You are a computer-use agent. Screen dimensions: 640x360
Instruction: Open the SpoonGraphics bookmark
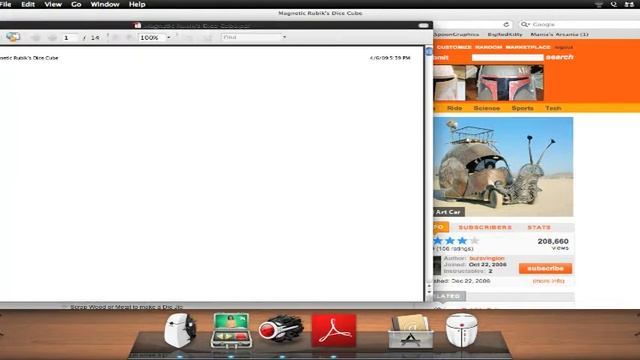[457, 34]
